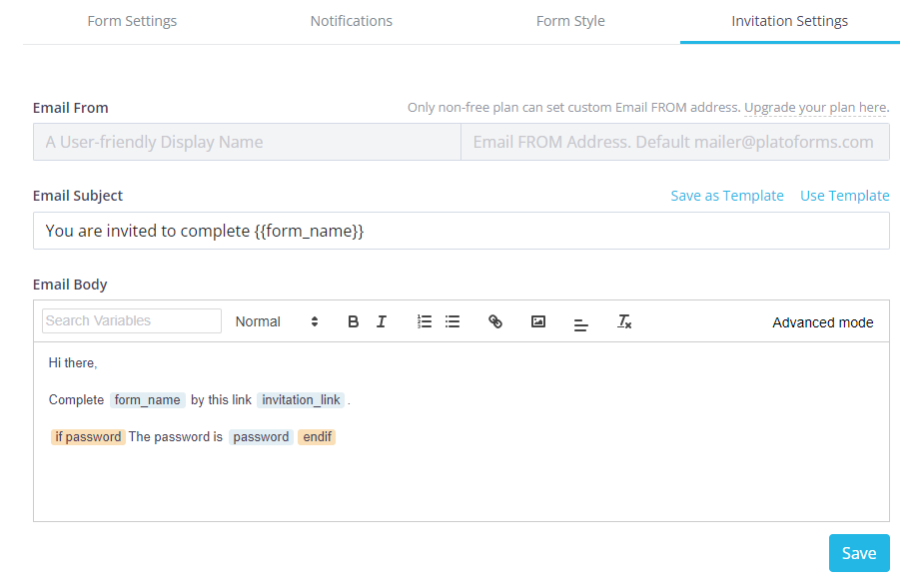Select the invitation_link variable tag
This screenshot has height=588, width=919.
tap(302, 400)
